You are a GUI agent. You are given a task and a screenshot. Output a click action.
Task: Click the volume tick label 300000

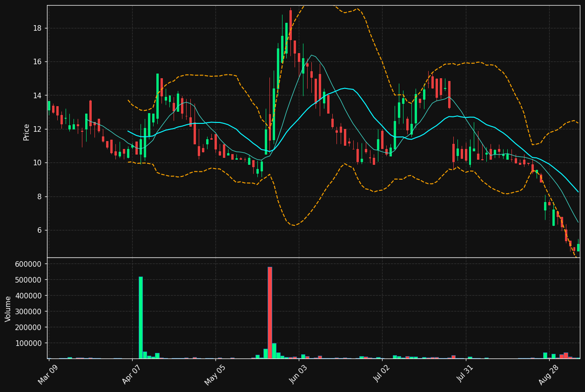click(x=29, y=311)
